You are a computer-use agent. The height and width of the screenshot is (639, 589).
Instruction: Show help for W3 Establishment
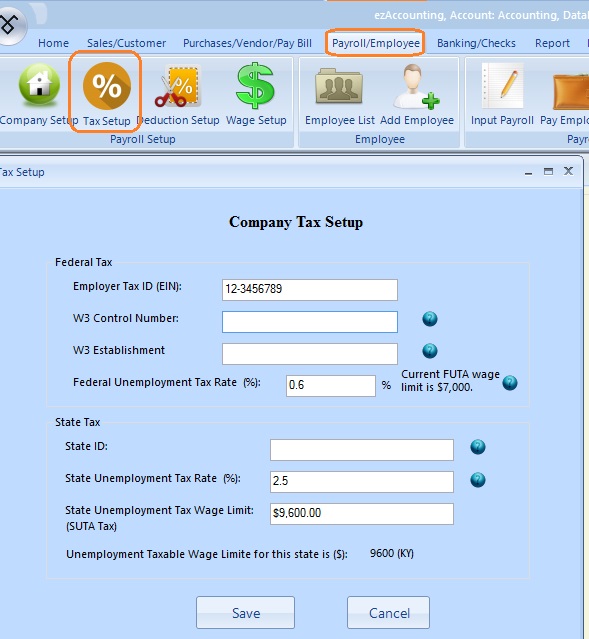[430, 350]
